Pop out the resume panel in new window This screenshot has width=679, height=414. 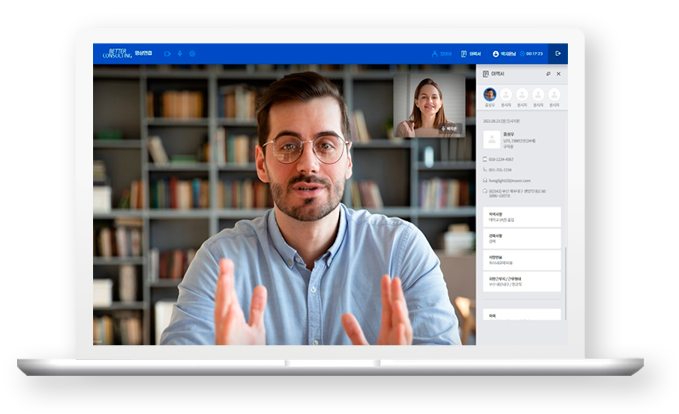(548, 74)
